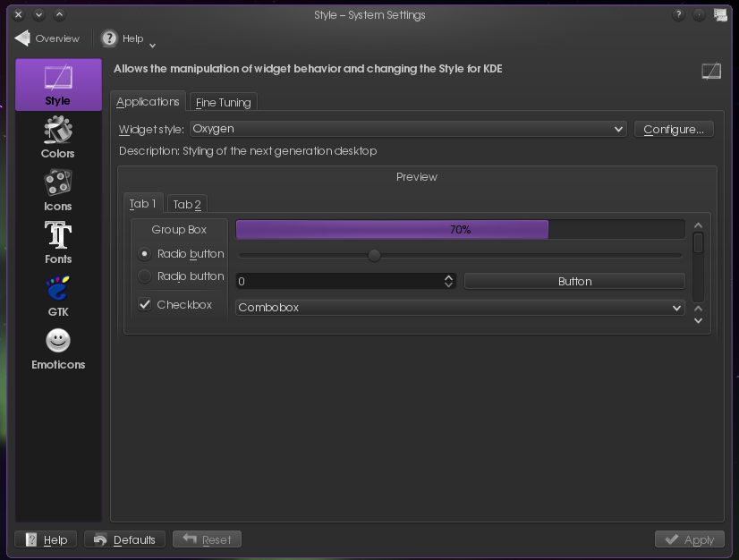Open the Help toolbar menu

tap(128, 38)
